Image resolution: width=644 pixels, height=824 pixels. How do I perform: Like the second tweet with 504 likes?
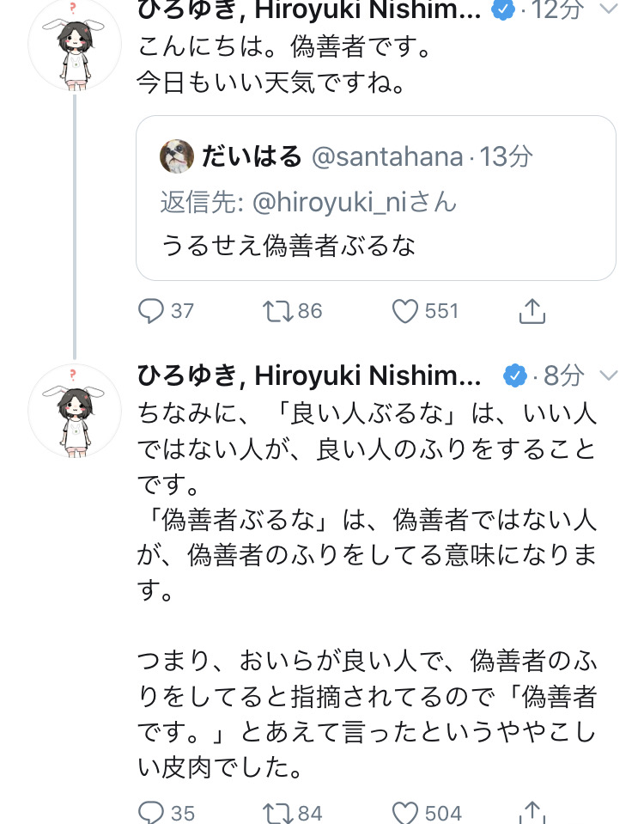pyautogui.click(x=404, y=812)
